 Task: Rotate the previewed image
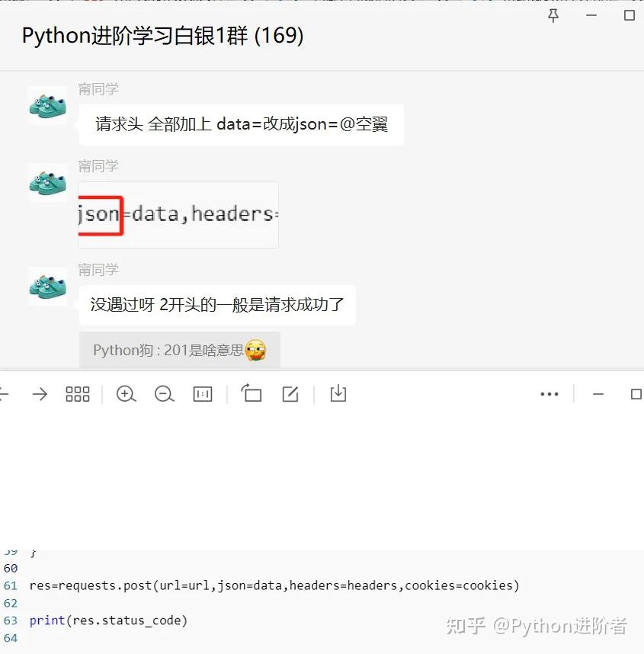click(x=252, y=394)
